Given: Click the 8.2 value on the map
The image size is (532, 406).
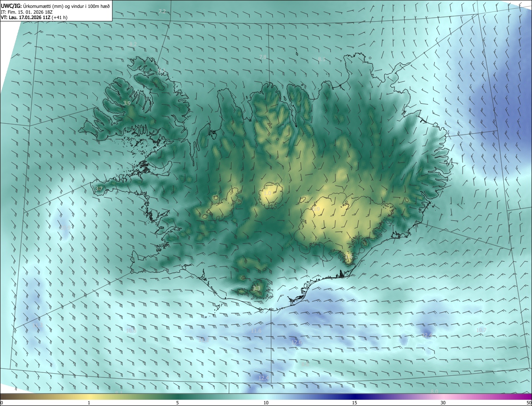Looking at the screenshot, I should click(133, 44).
